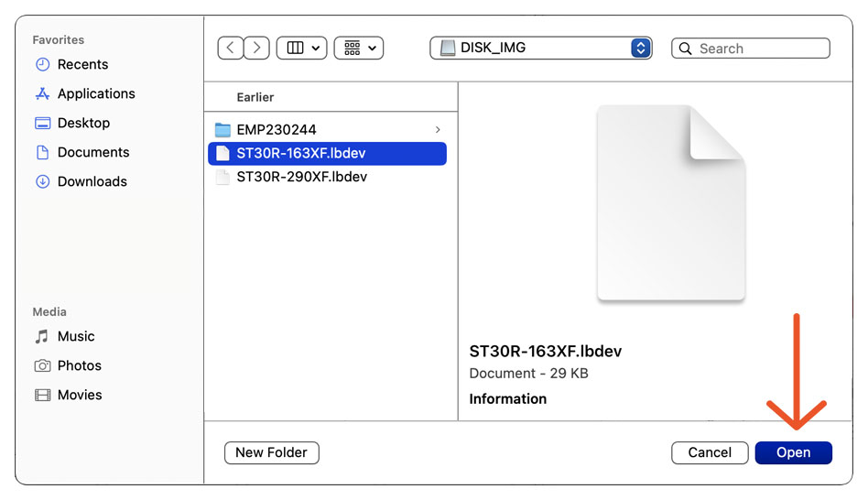The height and width of the screenshot is (500, 868).
Task: Go forward with the right chevron button
Action: tap(256, 49)
